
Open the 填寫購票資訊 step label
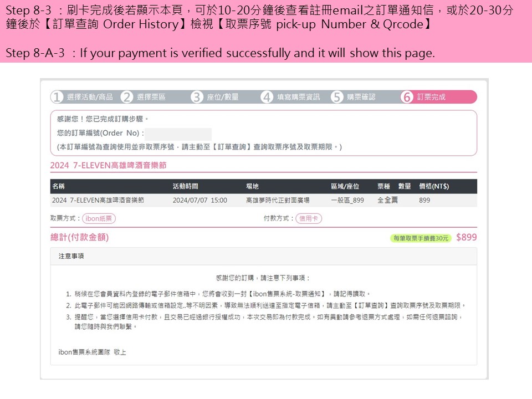click(x=298, y=97)
